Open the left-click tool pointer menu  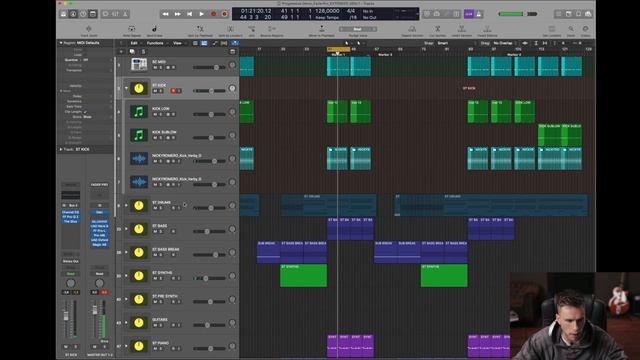click(x=347, y=43)
